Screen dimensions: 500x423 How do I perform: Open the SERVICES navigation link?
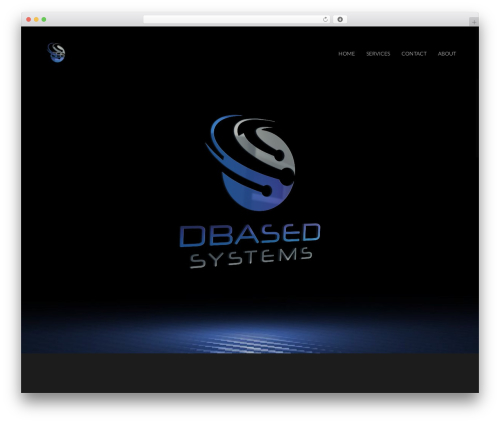pos(378,54)
